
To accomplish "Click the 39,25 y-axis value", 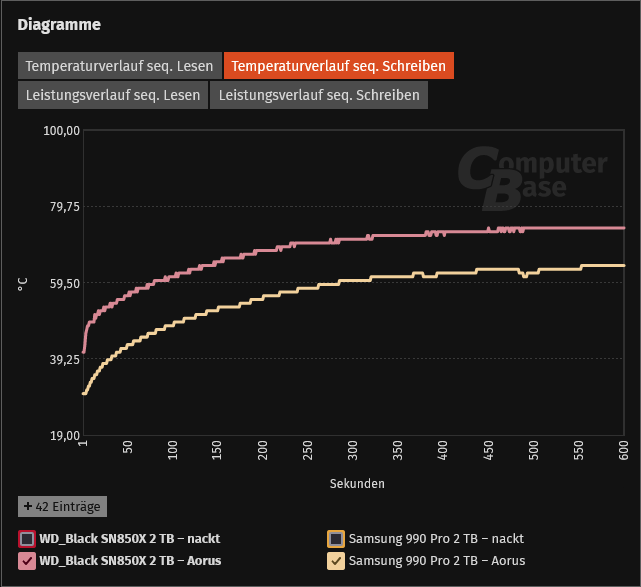I will coord(65,360).
